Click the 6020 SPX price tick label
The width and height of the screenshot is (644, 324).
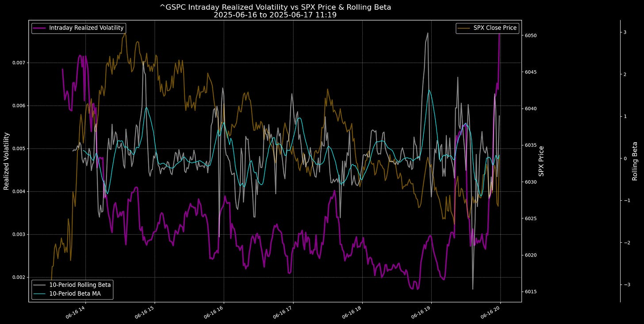(530, 255)
